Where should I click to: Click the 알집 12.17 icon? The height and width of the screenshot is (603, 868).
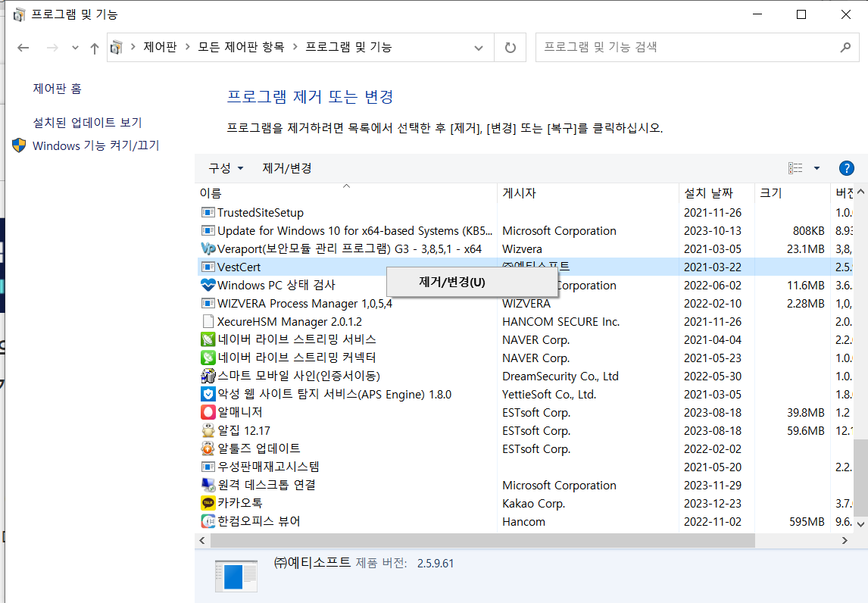(208, 431)
